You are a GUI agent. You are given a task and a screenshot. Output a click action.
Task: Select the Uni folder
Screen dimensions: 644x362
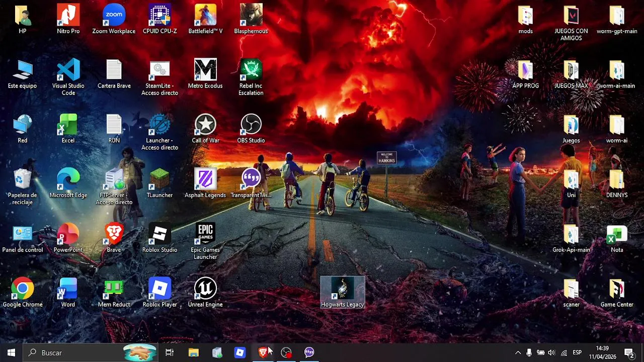tap(571, 184)
